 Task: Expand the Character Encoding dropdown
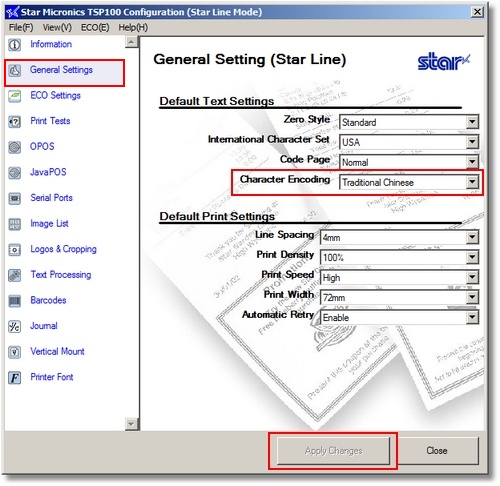472,182
